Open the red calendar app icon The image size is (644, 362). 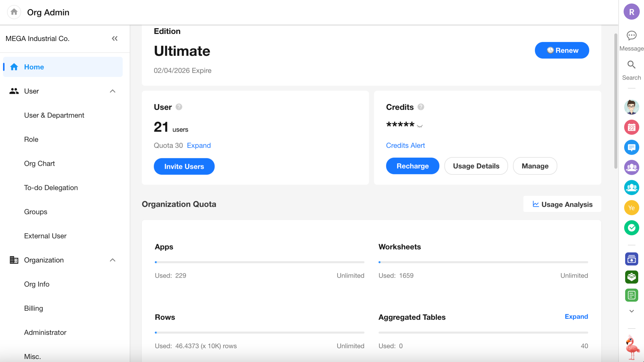coord(631,128)
